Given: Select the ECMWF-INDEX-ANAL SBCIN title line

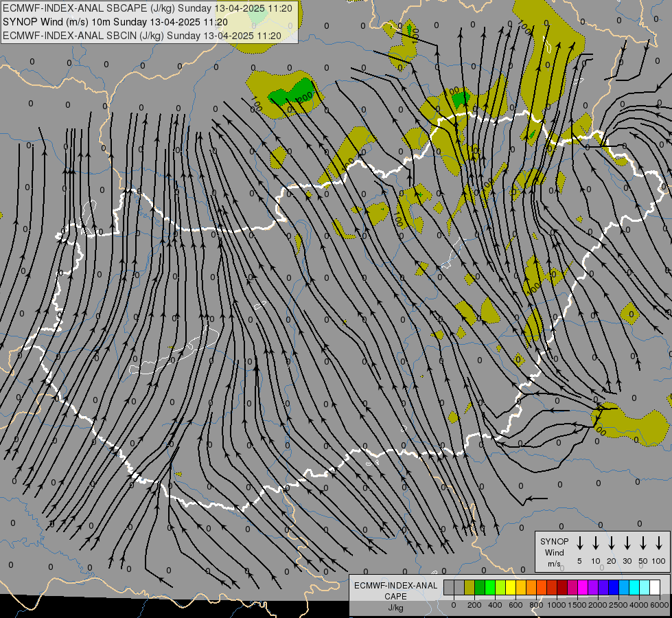Looking at the screenshot, I should (142, 36).
